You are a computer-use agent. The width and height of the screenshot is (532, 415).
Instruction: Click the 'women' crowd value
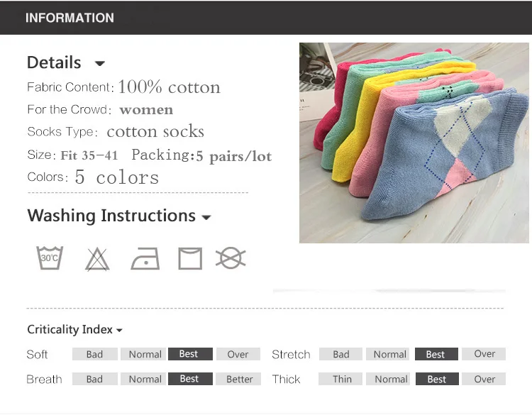point(146,110)
